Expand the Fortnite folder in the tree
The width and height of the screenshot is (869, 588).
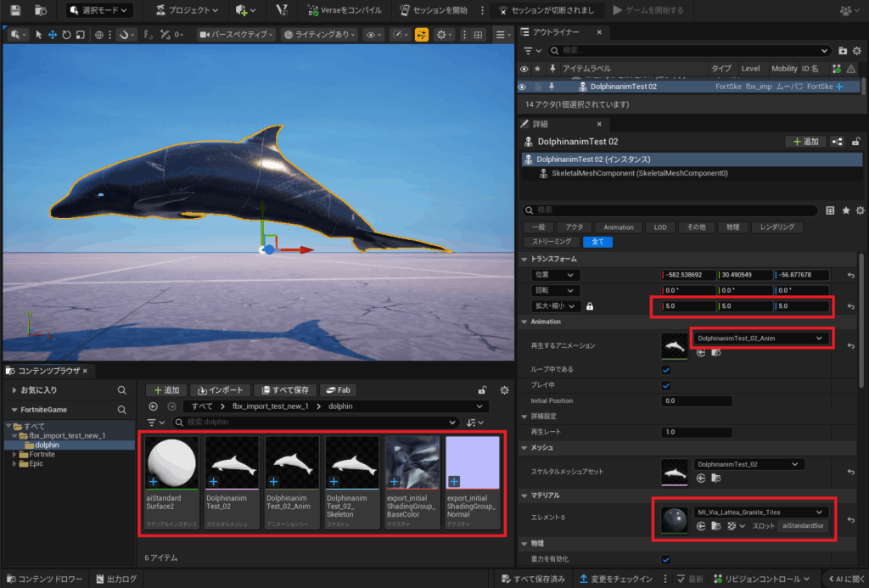15,455
